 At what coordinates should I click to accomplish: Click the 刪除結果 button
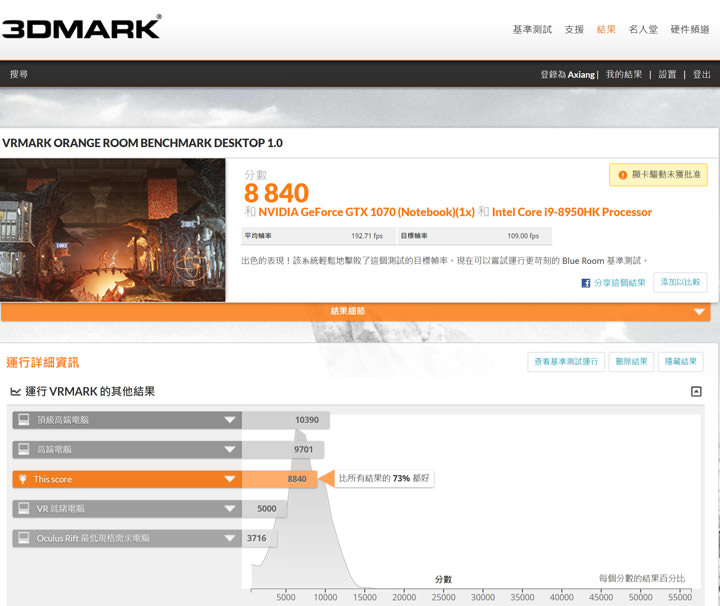[632, 362]
